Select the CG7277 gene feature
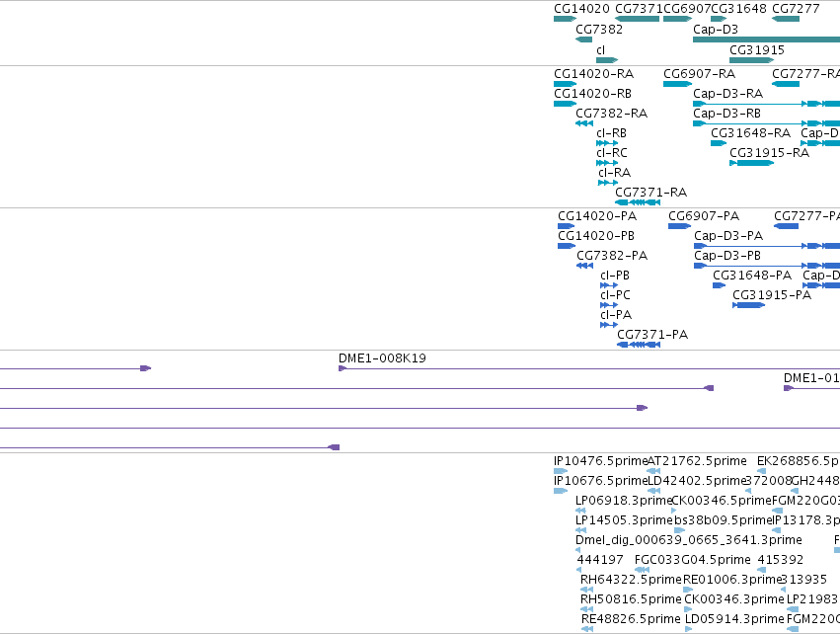 click(786, 20)
